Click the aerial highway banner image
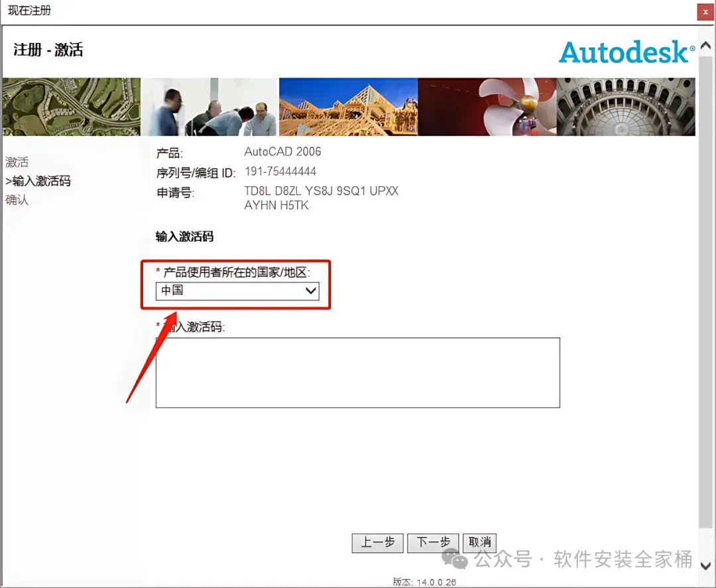716x588 pixels. [x=71, y=107]
